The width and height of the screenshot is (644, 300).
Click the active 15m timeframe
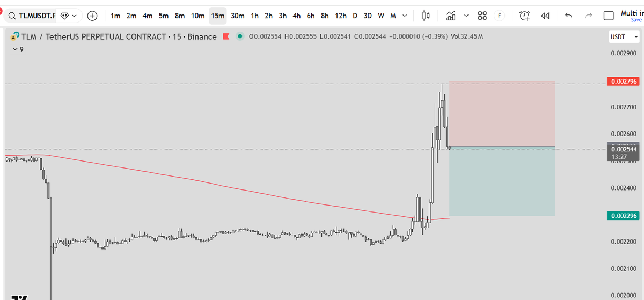[217, 16]
